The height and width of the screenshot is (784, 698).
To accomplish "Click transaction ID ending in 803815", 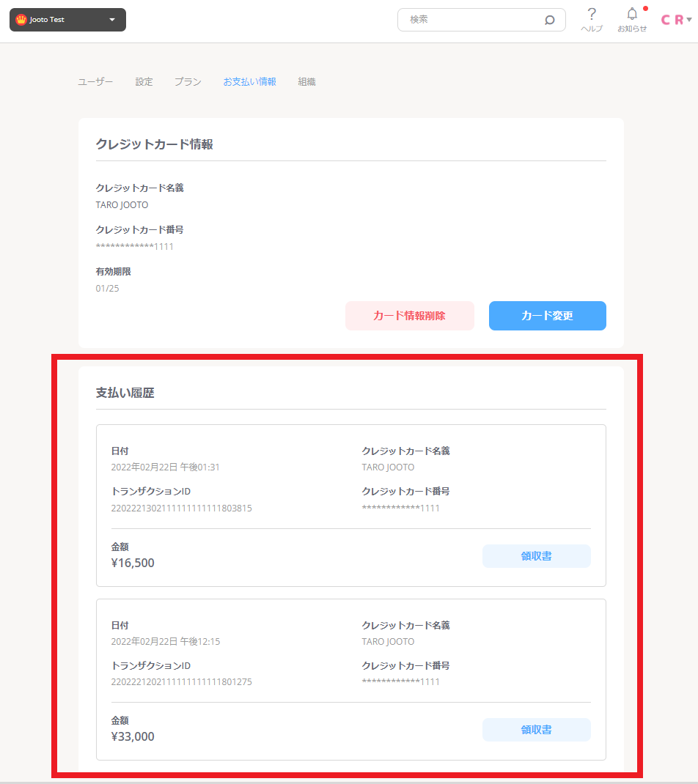I will [181, 508].
